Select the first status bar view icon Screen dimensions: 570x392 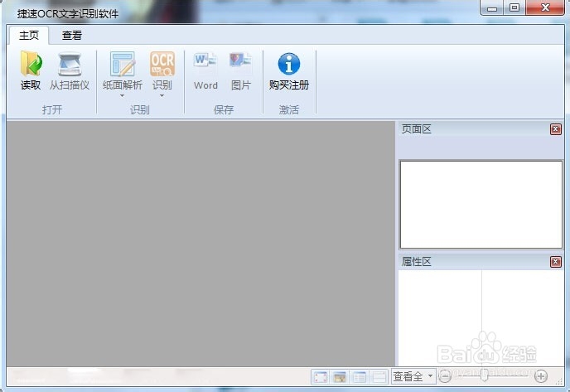coord(321,377)
